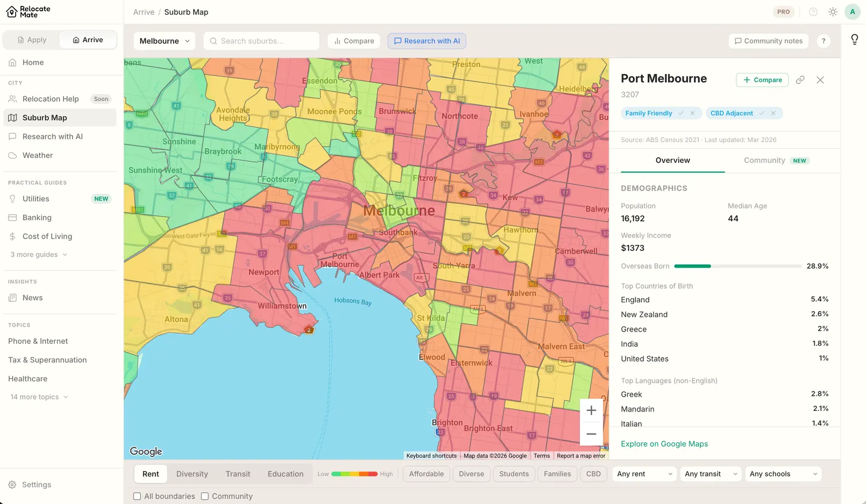
Task: Toggle the Affordable filter chip
Action: 427,474
